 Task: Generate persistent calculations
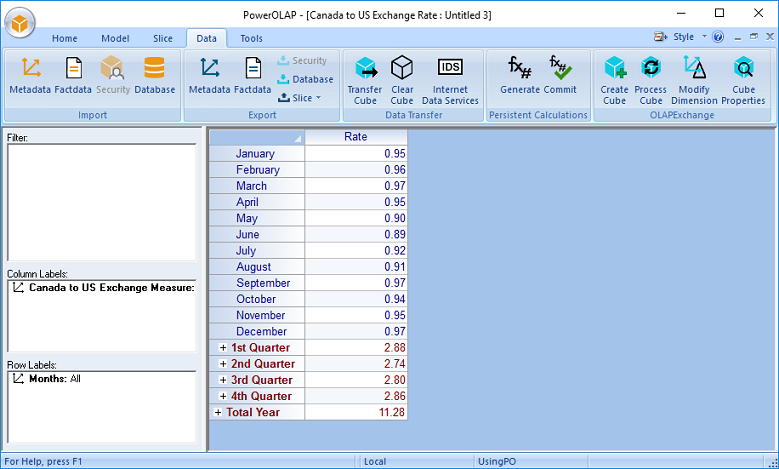coord(520,75)
